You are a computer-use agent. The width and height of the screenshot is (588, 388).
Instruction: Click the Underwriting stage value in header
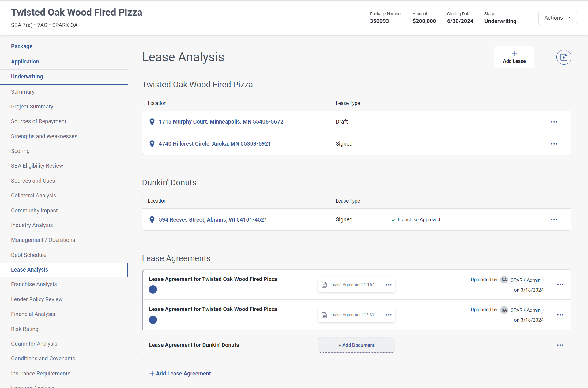[x=500, y=21]
